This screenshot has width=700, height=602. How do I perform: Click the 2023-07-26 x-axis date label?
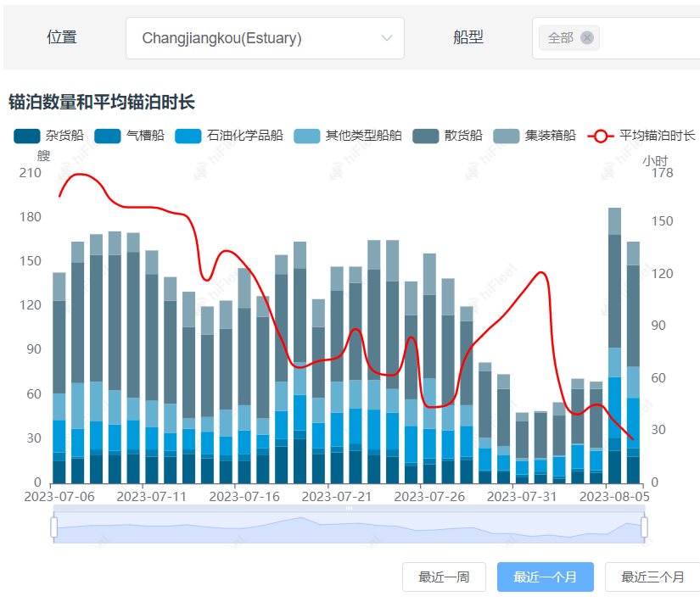[429, 497]
